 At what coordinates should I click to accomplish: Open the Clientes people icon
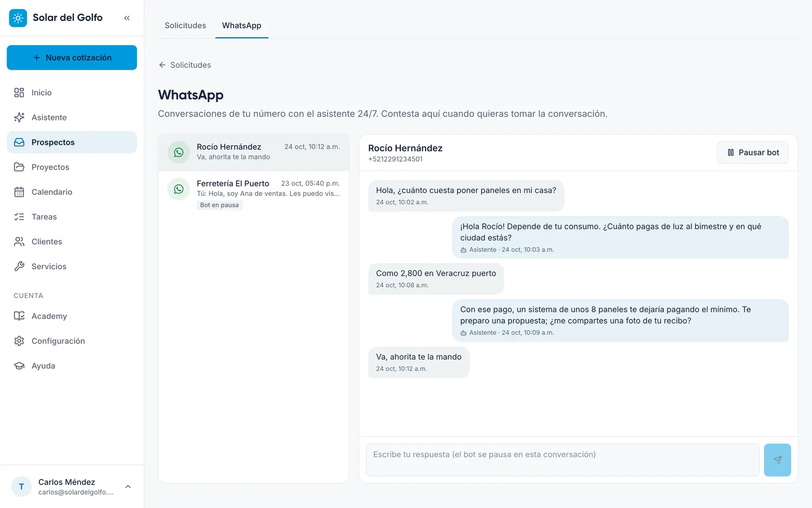click(x=19, y=242)
